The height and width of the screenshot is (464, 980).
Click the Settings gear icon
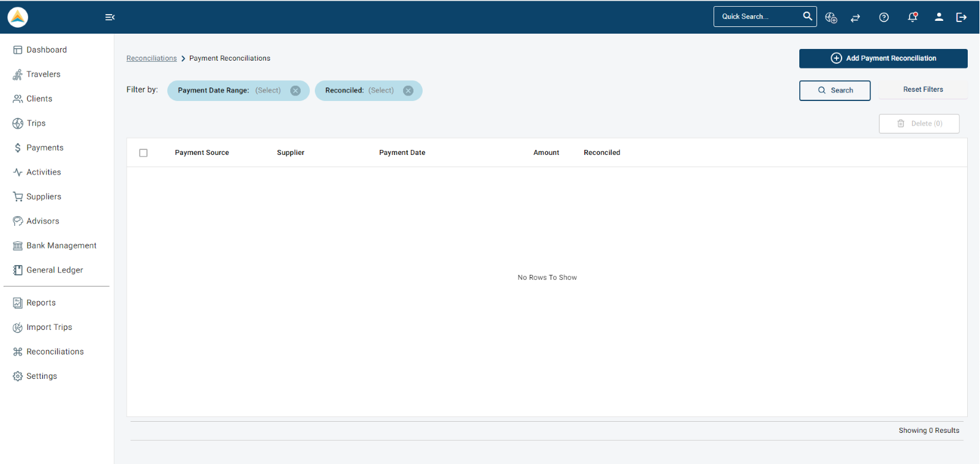[18, 376]
